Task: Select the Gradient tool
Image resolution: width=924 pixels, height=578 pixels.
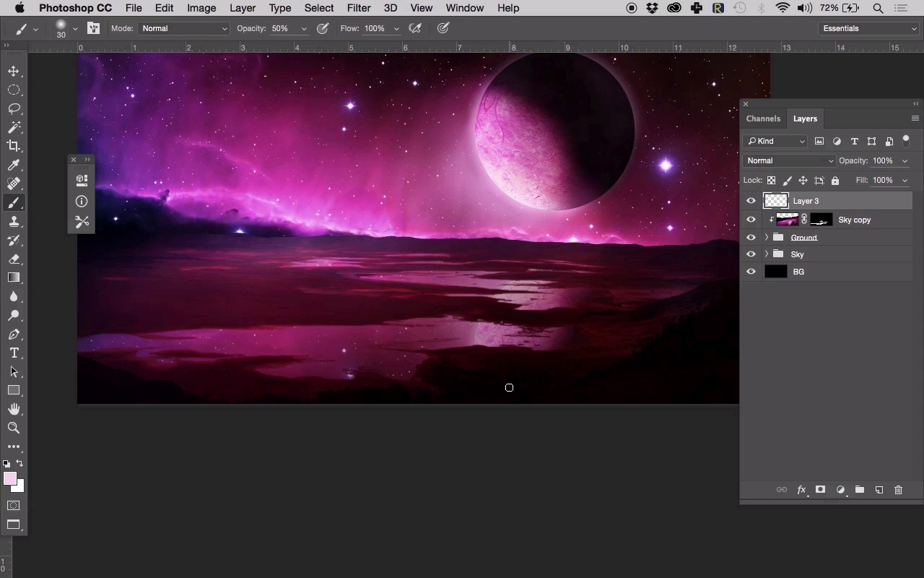Action: (14, 277)
